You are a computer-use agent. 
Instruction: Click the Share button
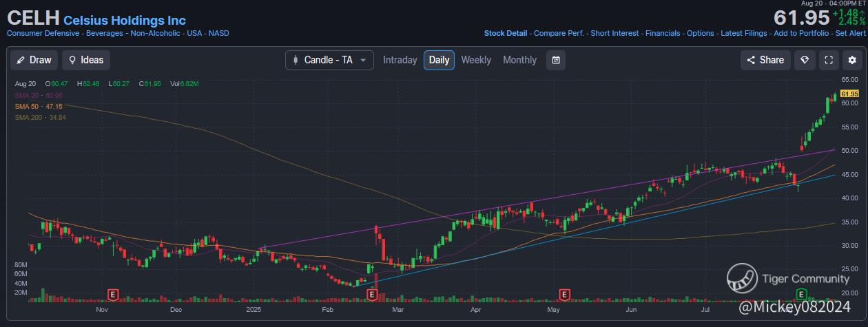[765, 60]
